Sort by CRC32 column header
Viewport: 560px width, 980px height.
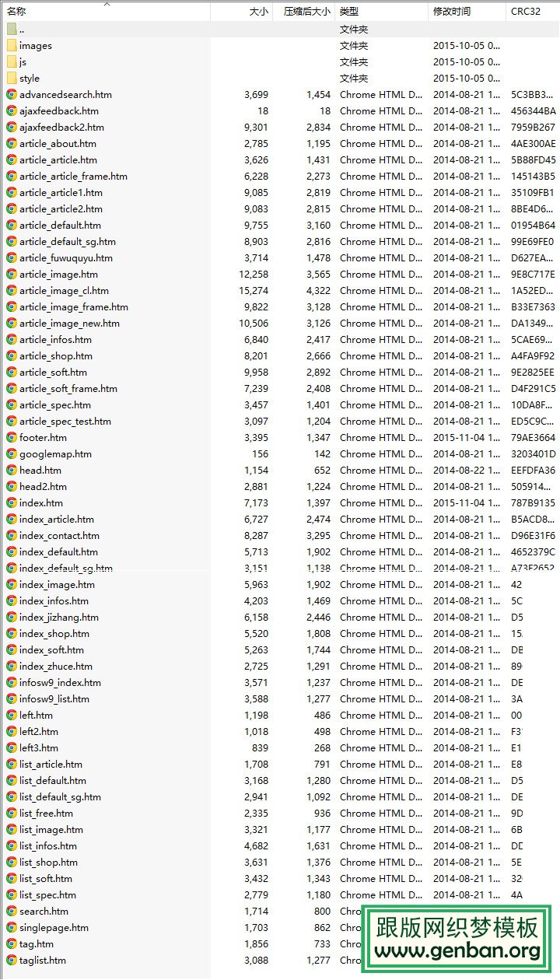(x=525, y=12)
